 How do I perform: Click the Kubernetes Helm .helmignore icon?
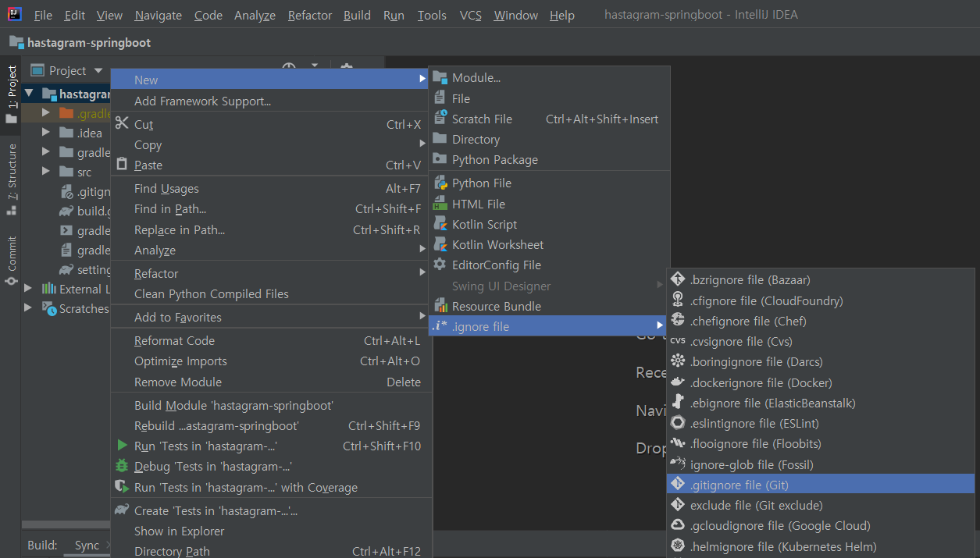tap(677, 546)
